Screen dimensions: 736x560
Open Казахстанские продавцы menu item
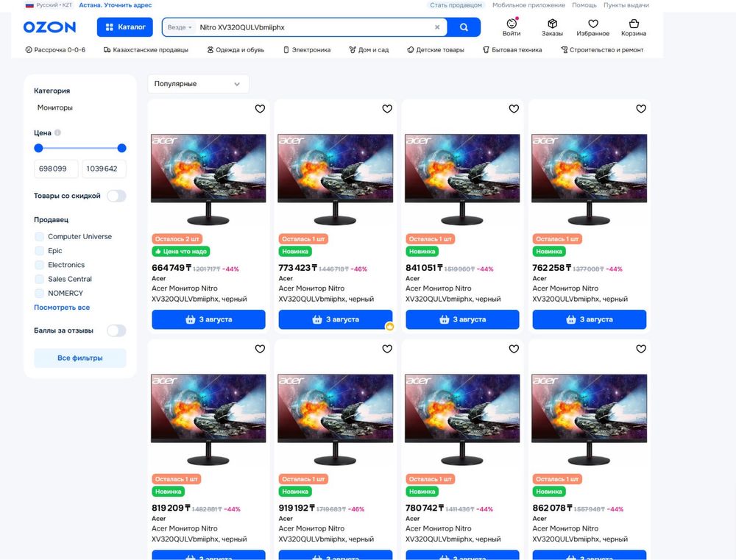[x=146, y=50]
